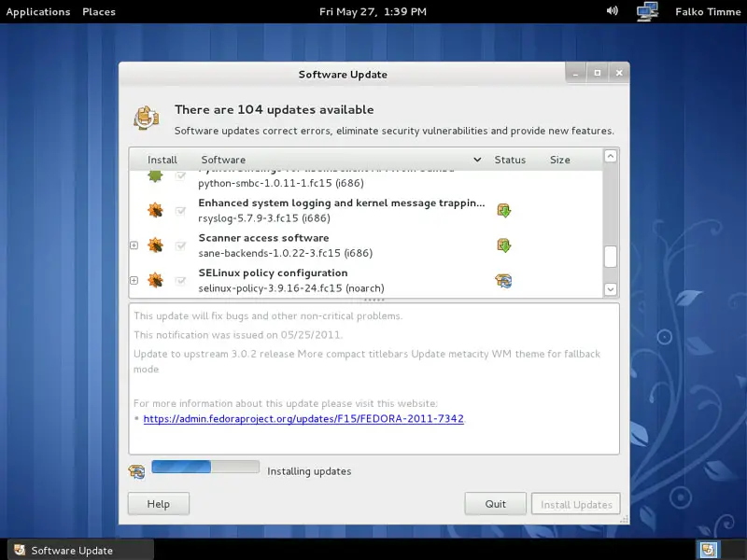The width and height of the screenshot is (747, 560).
Task: Click the updating status icon for selinux-policy
Action: tap(503, 281)
